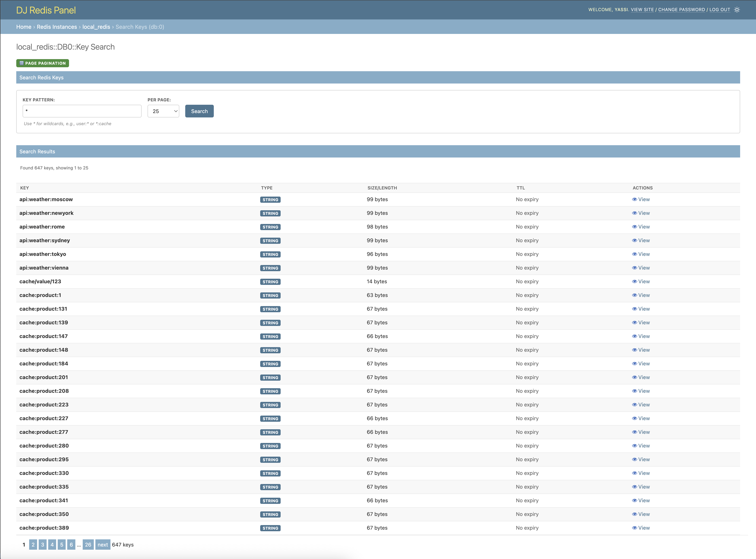This screenshot has width=756, height=559.
Task: Navigate to Home via the breadcrumb
Action: point(24,27)
